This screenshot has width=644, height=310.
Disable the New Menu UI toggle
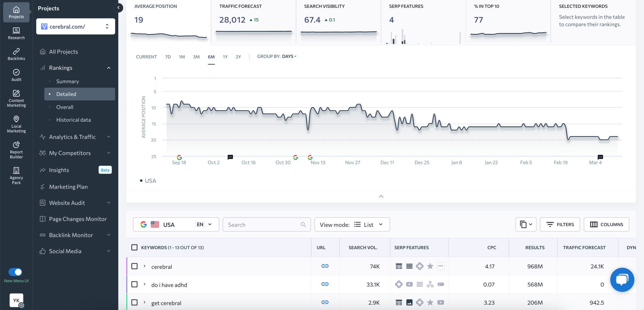(15, 272)
